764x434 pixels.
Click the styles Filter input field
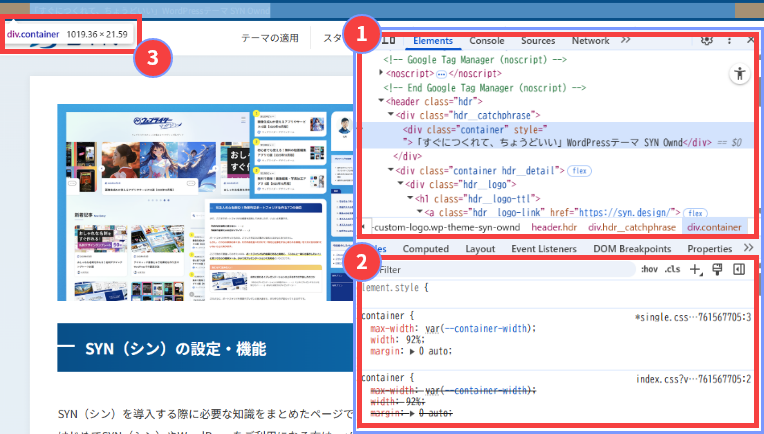click(x=500, y=270)
